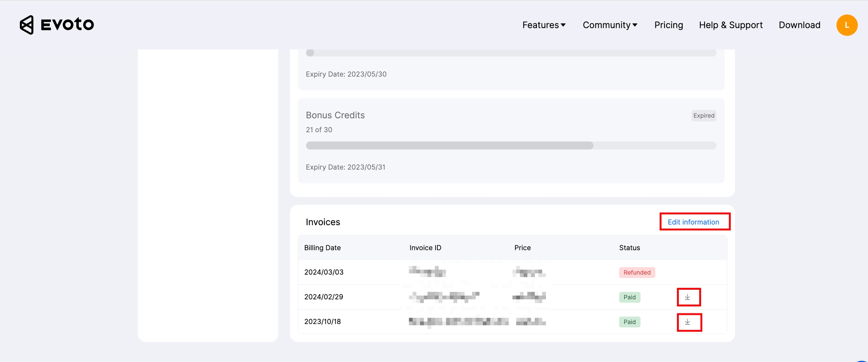868x362 pixels.
Task: Click the Paid badge for 2023/10/18
Action: (x=629, y=322)
